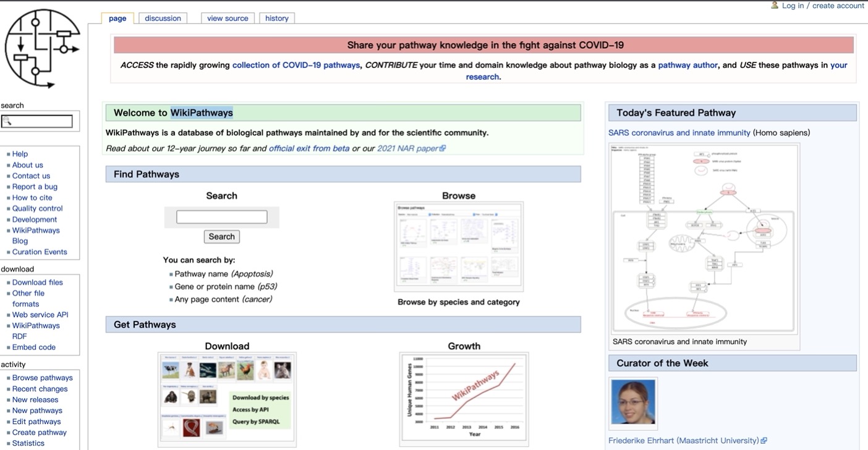Image resolution: width=868 pixels, height=450 pixels.
Task: Open How to cite link
Action: [x=32, y=198]
